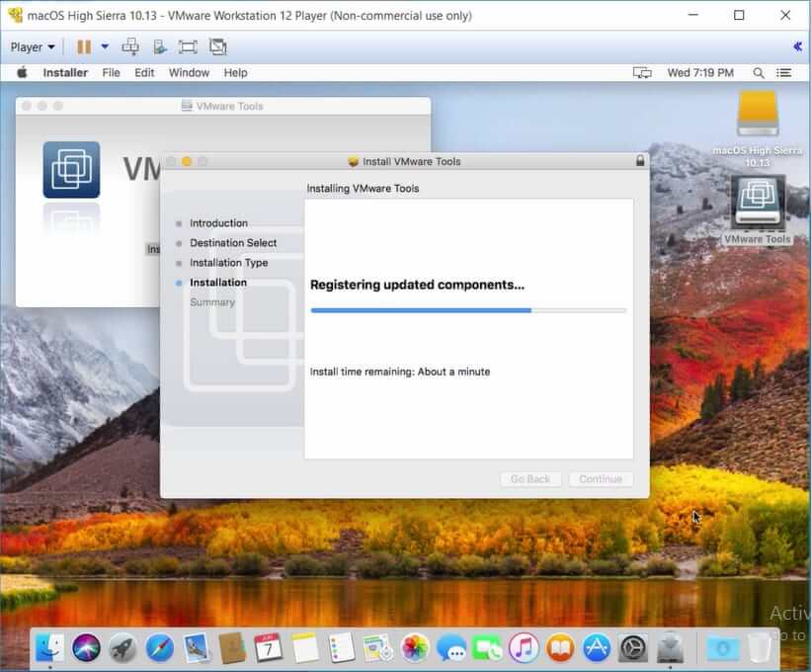
Task: Open System Preferences from the dock
Action: 633,647
